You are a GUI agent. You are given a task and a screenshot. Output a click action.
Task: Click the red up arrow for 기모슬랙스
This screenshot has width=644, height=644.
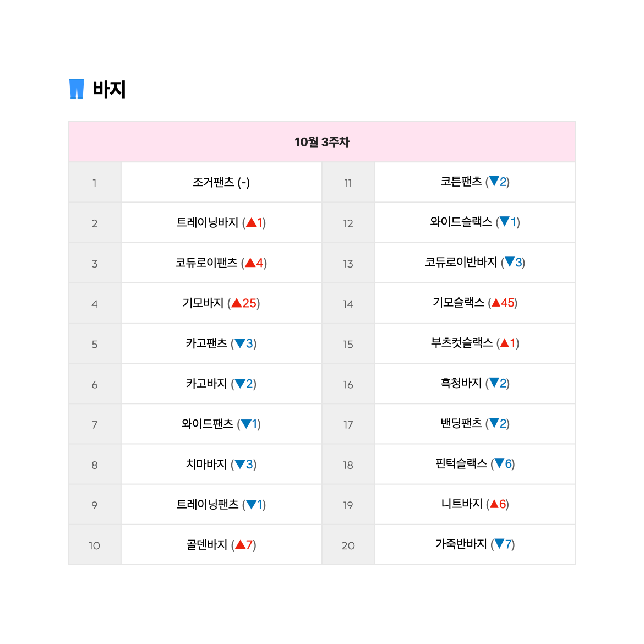(x=496, y=303)
